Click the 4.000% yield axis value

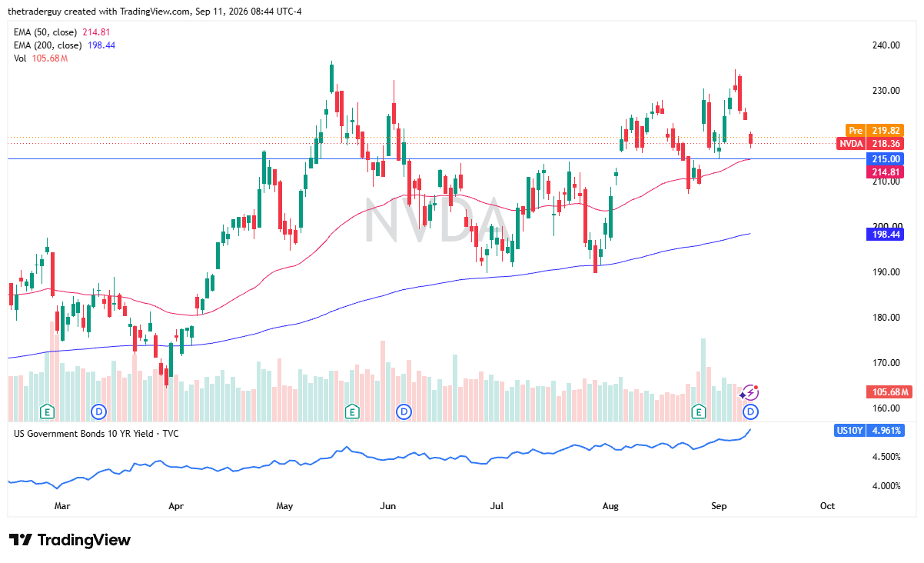pos(885,486)
